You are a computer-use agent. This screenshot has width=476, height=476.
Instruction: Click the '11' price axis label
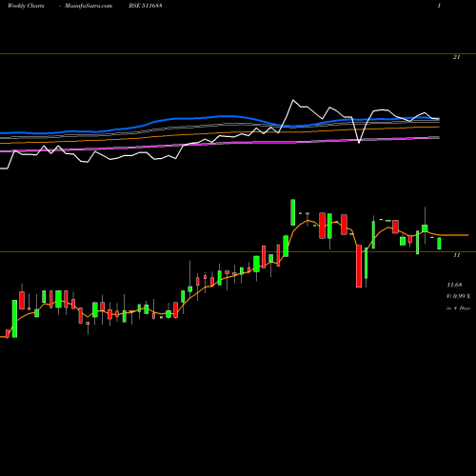456,255
